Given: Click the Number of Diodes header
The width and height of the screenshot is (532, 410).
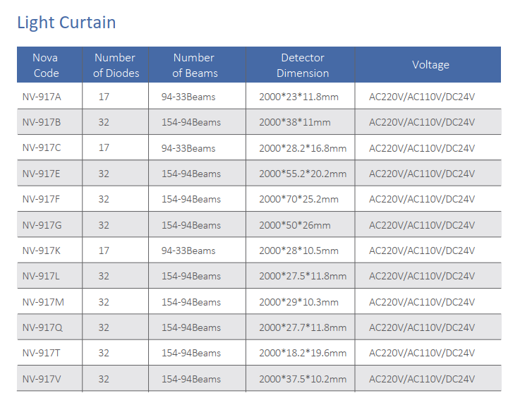Looking at the screenshot, I should tap(116, 65).
